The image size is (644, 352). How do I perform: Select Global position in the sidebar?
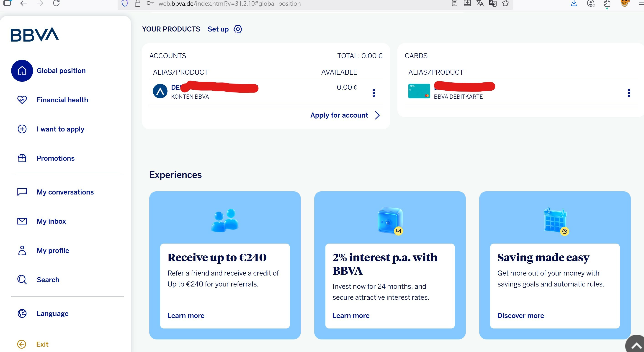click(61, 71)
